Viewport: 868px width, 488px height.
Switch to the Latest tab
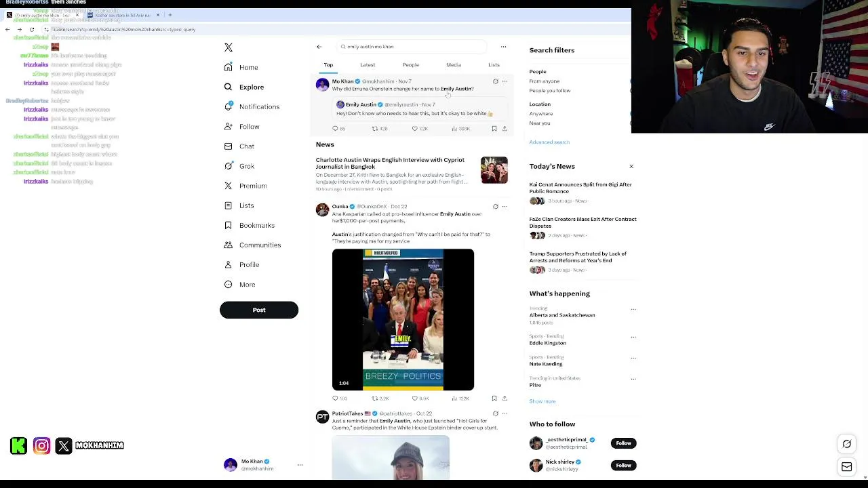(x=368, y=65)
